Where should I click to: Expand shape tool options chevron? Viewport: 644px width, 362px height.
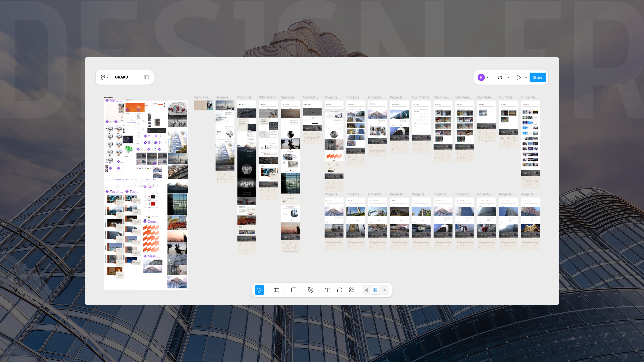pyautogui.click(x=301, y=290)
